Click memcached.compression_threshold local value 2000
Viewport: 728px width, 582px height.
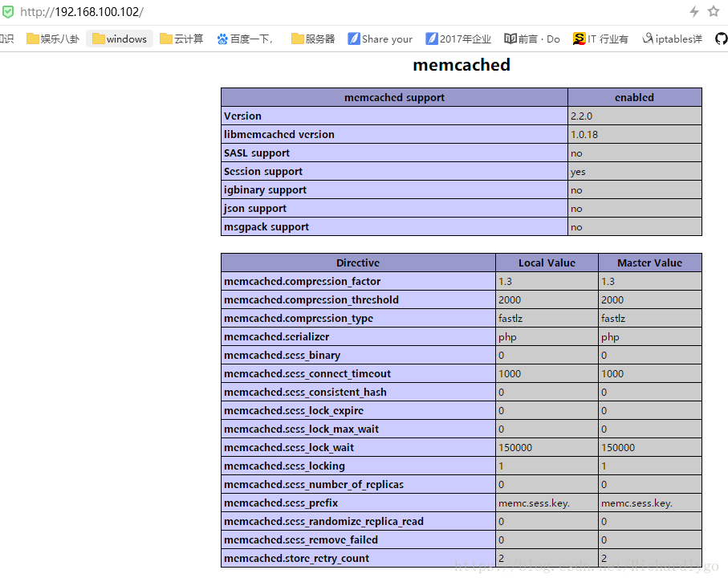point(510,300)
